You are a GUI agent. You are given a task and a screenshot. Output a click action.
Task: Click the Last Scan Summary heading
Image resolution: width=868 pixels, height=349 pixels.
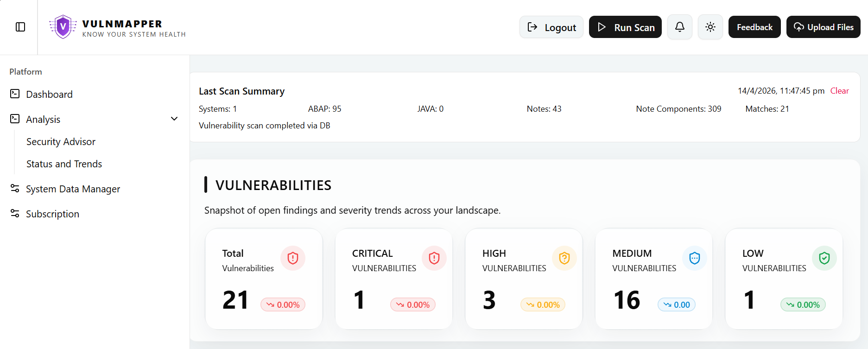[x=242, y=91]
